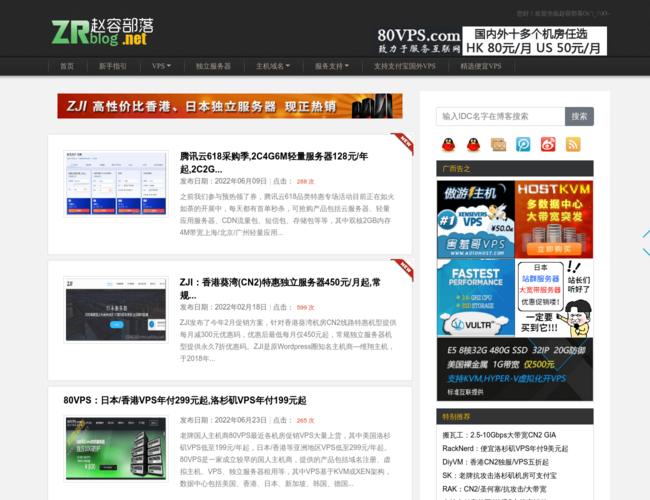Open 支持支付宝国外VPS menu item
650x500 pixels.
[404, 66]
